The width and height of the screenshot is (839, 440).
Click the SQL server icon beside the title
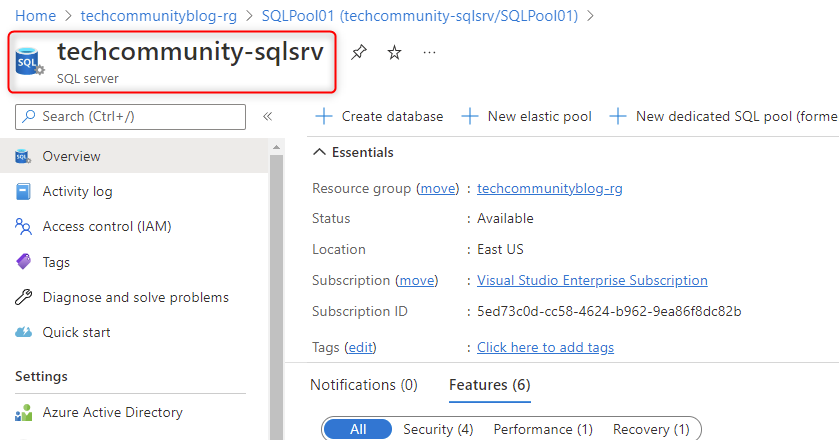(29, 61)
